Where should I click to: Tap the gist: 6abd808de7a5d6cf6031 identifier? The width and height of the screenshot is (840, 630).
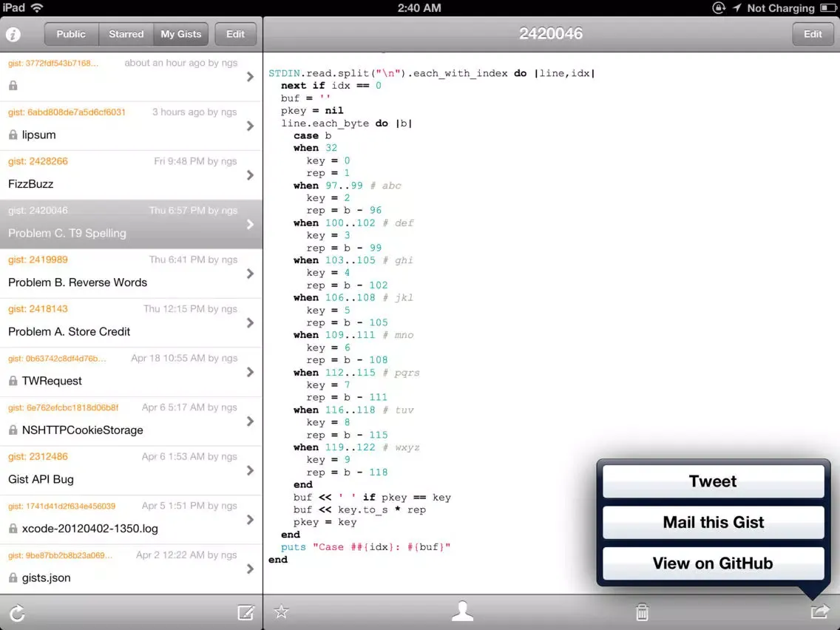point(67,112)
